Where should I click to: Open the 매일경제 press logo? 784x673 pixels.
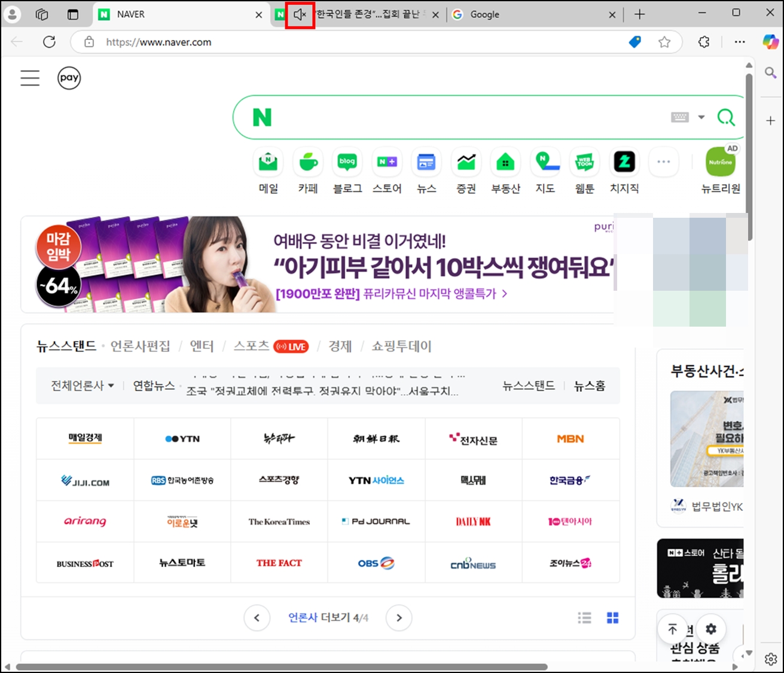[85, 438]
